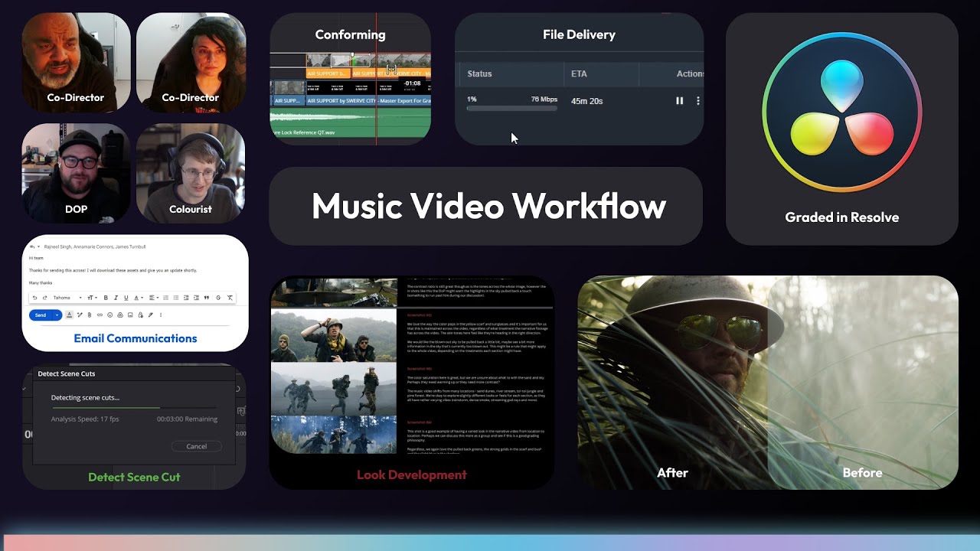Click the File Delivery progress bar
Screen dimensions: 980x551
[512, 109]
